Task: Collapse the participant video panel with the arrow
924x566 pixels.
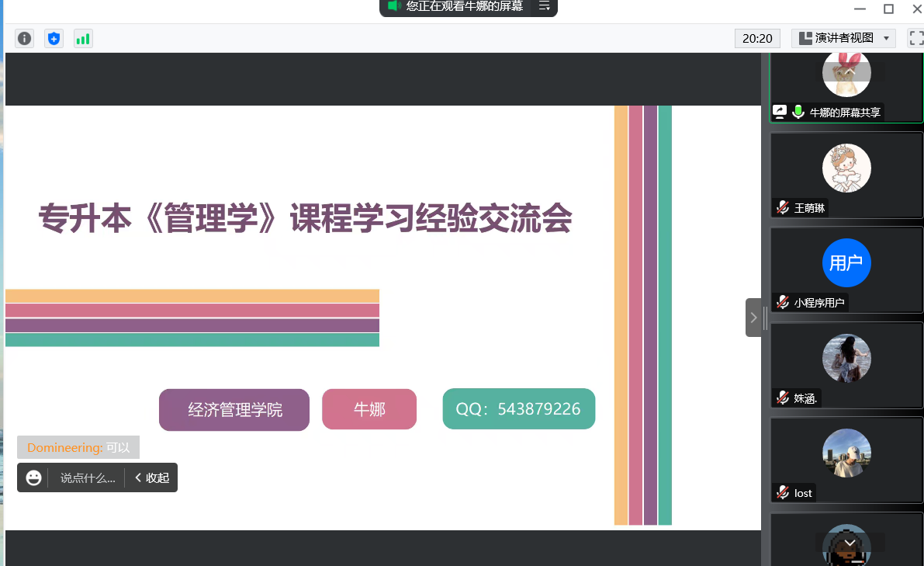Action: click(753, 318)
